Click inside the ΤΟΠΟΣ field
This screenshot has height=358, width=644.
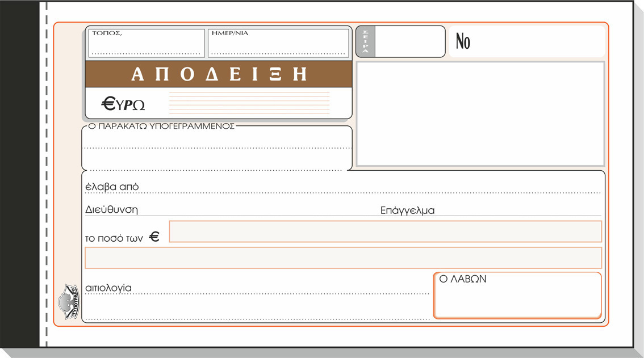(x=147, y=44)
